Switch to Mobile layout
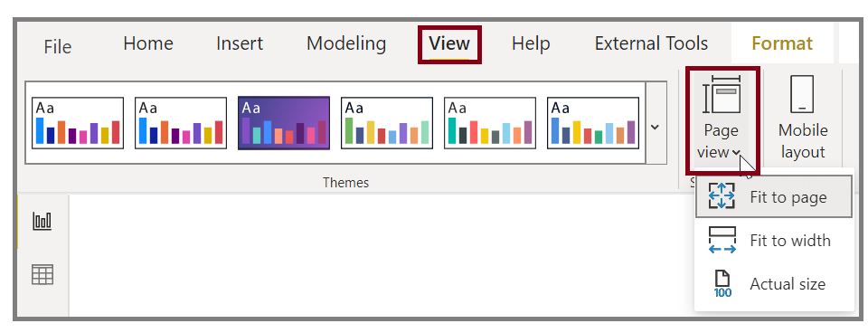The height and width of the screenshot is (333, 868). point(803,119)
